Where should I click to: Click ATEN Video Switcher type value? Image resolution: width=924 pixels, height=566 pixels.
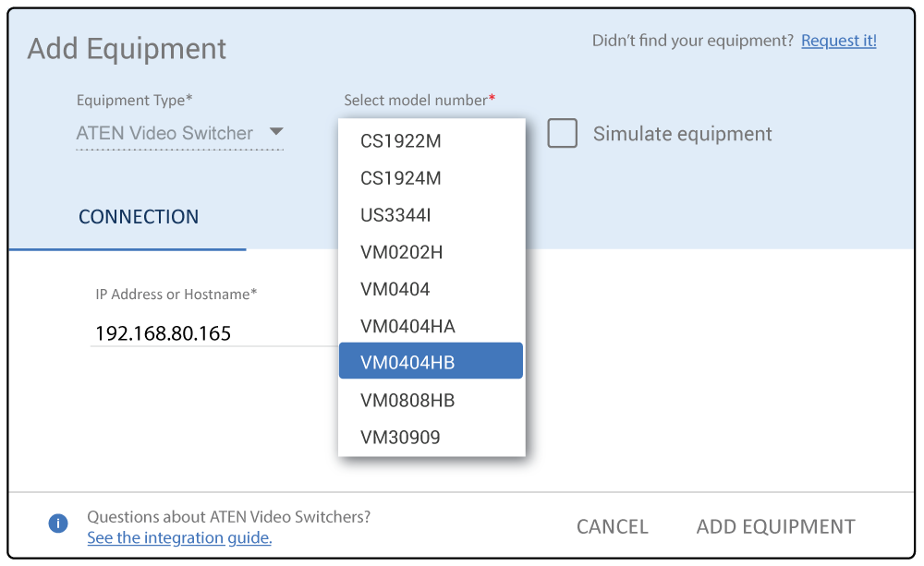pyautogui.click(x=164, y=133)
